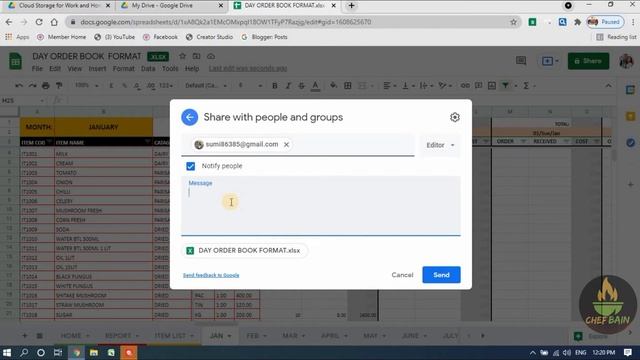640x360 pixels.
Task: Open the Edit menu
Action: point(55,69)
